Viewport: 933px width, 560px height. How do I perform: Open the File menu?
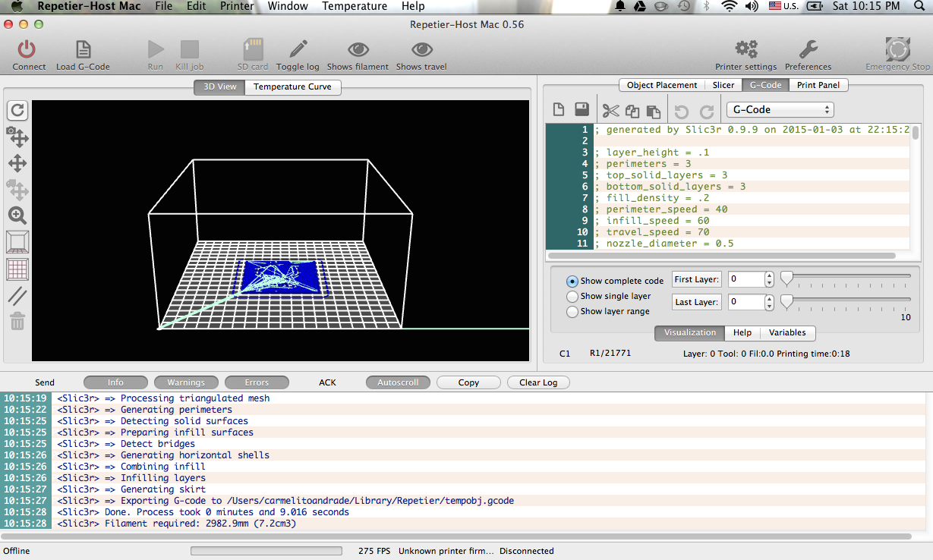163,6
